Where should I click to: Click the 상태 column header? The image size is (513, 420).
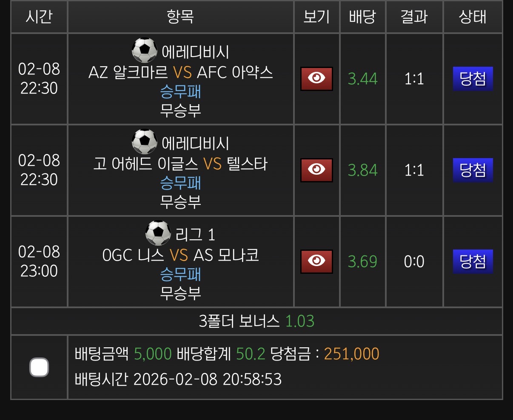(473, 17)
